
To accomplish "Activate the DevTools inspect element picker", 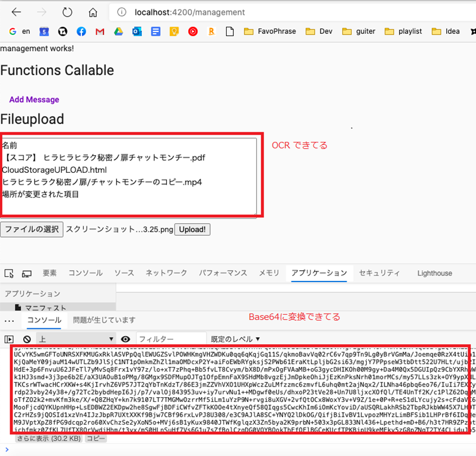I will 9,273.
